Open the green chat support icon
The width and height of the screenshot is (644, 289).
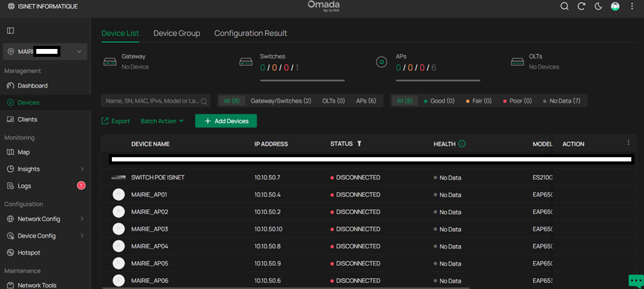636,281
